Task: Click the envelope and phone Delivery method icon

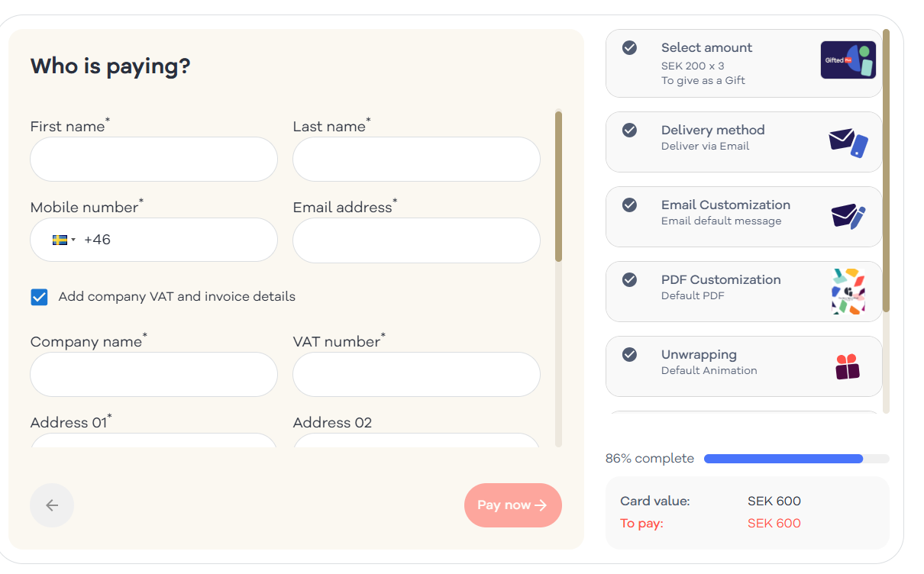Action: [848, 142]
